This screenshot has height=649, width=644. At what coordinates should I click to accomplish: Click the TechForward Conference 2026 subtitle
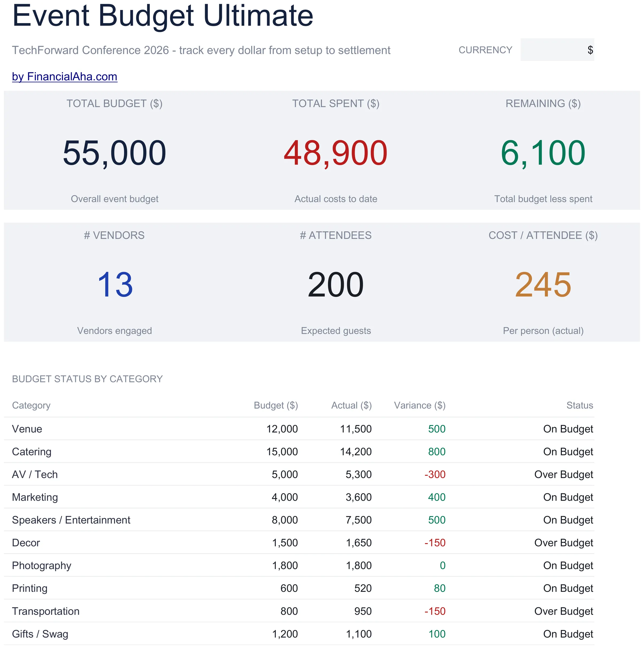pos(201,50)
